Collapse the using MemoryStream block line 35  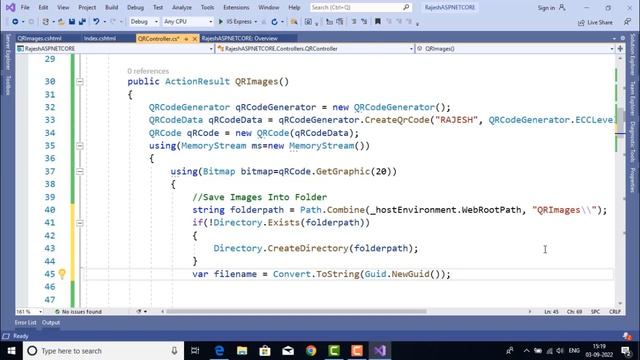tap(80, 146)
